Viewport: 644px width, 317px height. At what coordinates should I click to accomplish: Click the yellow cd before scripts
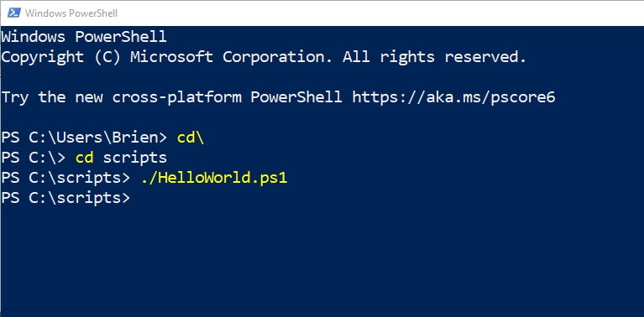pos(84,158)
